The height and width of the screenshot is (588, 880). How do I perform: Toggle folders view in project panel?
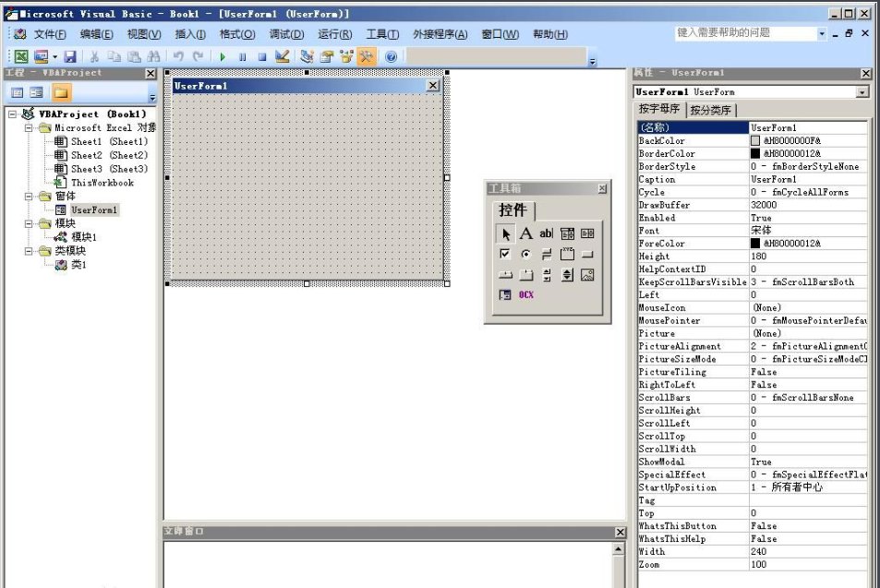pyautogui.click(x=61, y=92)
